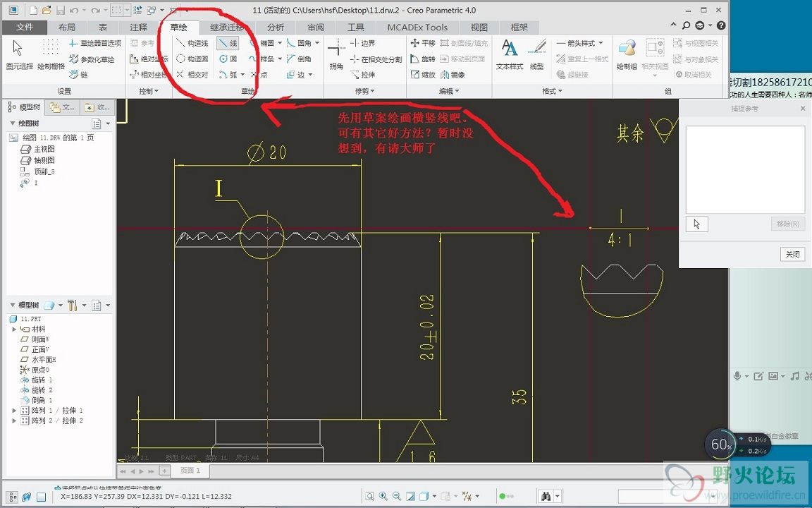Enable 参数化草绘 parametric sketch
Image resolution: width=812 pixels, height=508 pixels.
point(92,59)
